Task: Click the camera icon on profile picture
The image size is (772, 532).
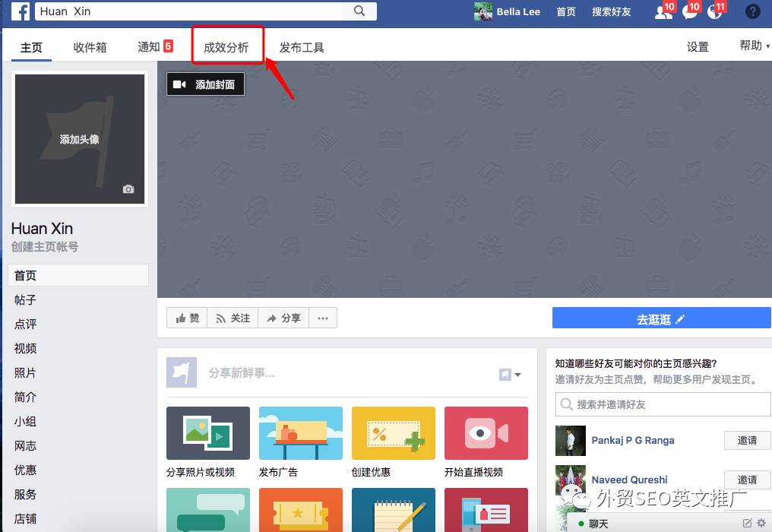Action: pos(128,189)
